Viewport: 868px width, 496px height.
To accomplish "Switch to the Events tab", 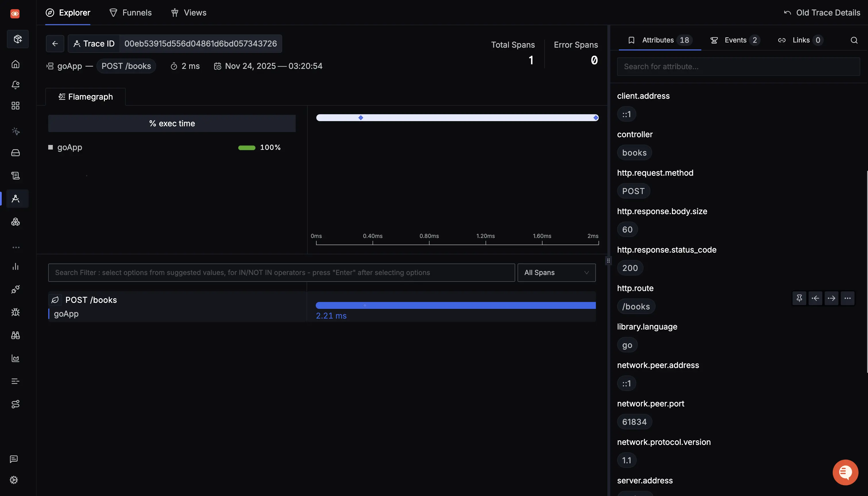I will pyautogui.click(x=735, y=40).
